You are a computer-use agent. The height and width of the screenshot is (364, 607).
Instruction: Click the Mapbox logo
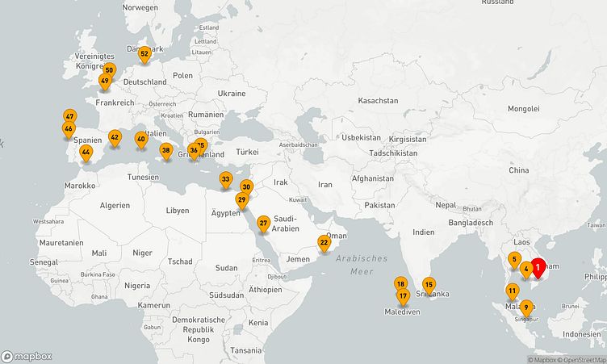[x=27, y=356]
